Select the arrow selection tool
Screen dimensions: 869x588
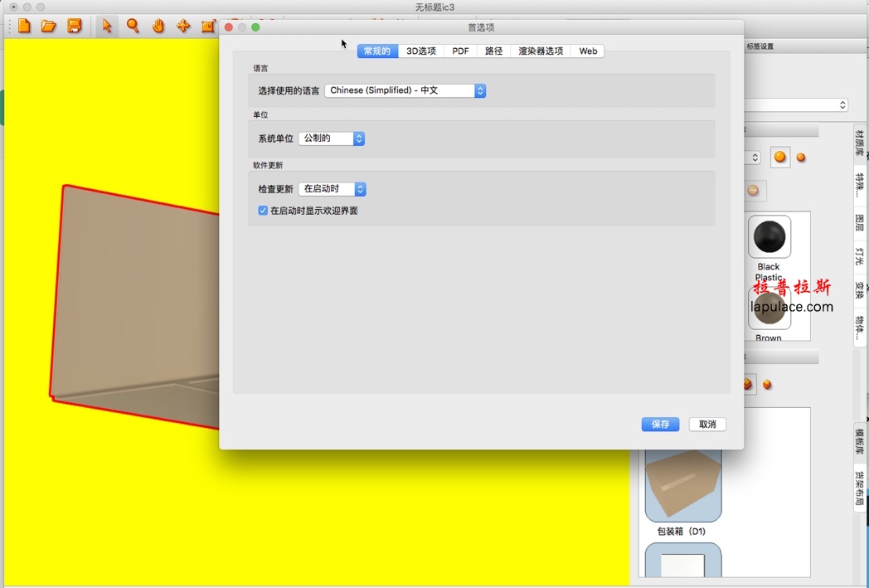pos(106,26)
